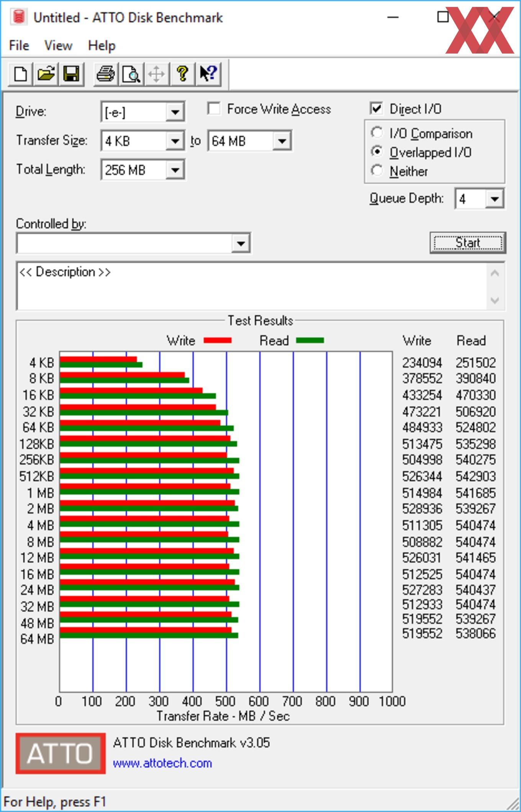The width and height of the screenshot is (521, 812).
Task: Click 'ATTO Disk Benchmark v3.05' version text
Action: click(x=192, y=743)
